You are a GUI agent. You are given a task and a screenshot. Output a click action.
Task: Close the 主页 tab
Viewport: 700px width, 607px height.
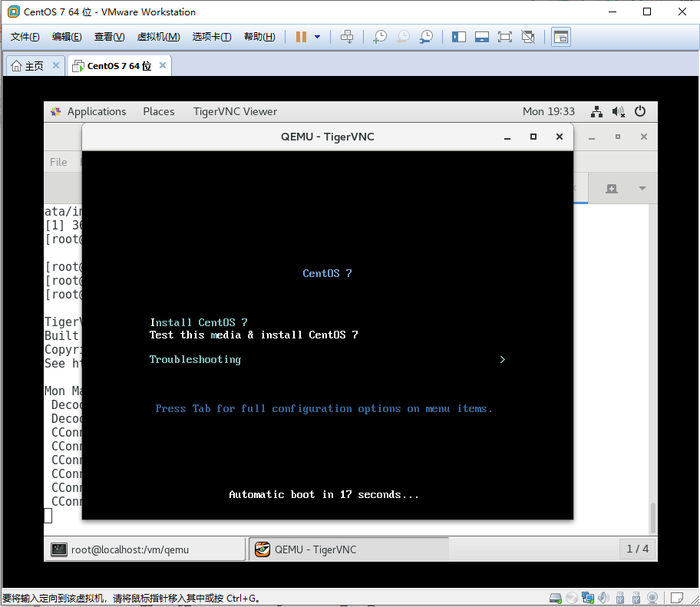56,65
